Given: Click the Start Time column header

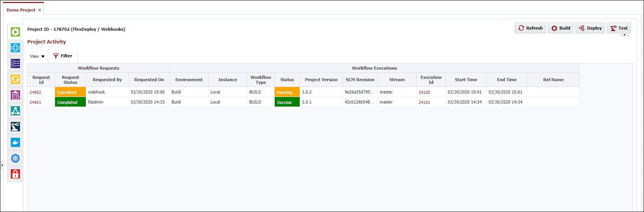Looking at the screenshot, I should [466, 80].
